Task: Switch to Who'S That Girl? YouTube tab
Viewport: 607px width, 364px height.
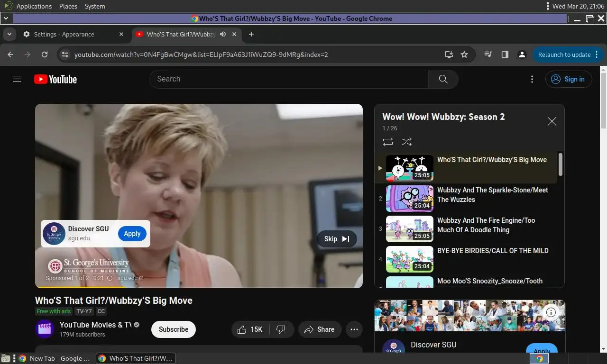Action: [x=180, y=34]
